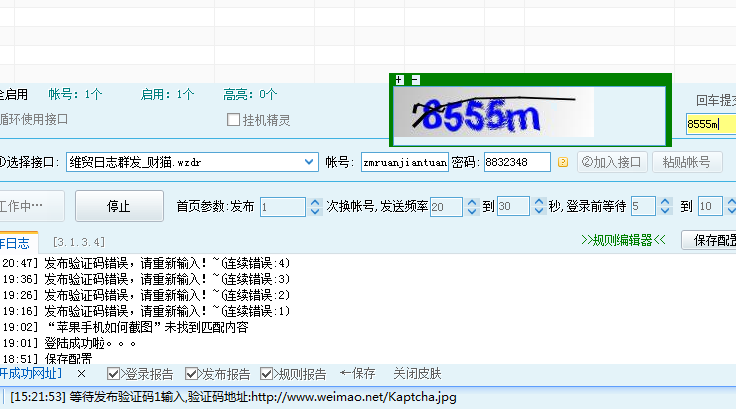Screen dimensions: 736x410
Task: Increase login wait minimum value 5
Action: coord(665,202)
